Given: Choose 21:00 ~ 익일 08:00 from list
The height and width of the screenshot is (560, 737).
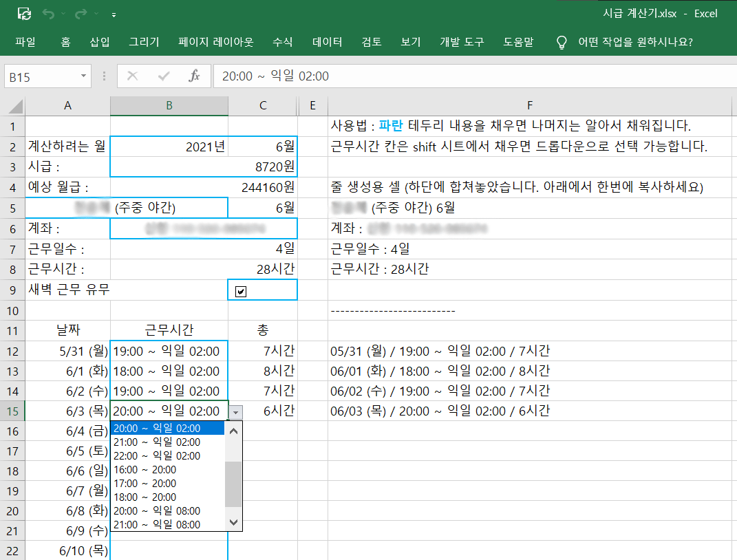Looking at the screenshot, I should tap(168, 524).
